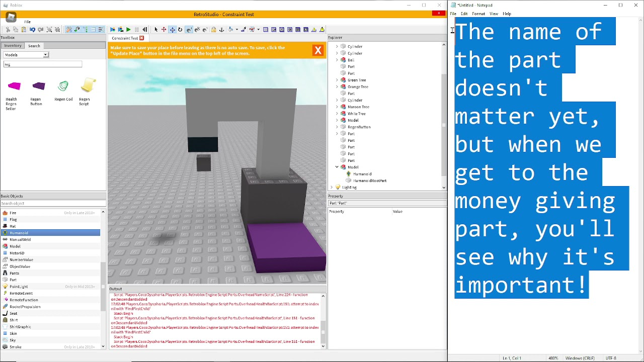This screenshot has width=644, height=362.
Task: Insert Part from Basic Objects
Action: click(x=50, y=280)
